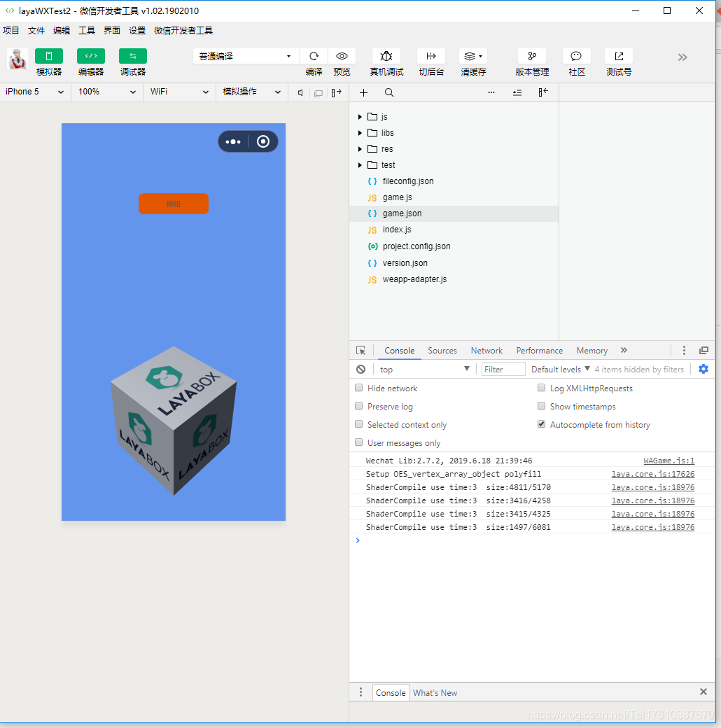The image size is (721, 728).
Task: Activate the DevTools inspect element icon
Action: [360, 351]
